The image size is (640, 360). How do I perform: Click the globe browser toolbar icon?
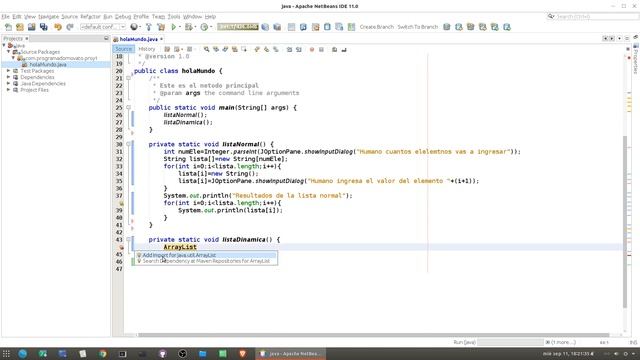[x=134, y=27]
